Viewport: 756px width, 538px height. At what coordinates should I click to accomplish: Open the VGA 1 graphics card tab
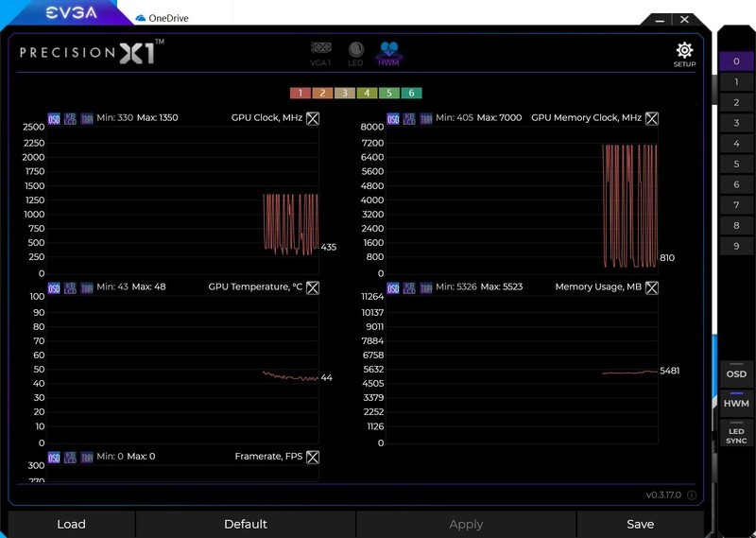(320, 54)
